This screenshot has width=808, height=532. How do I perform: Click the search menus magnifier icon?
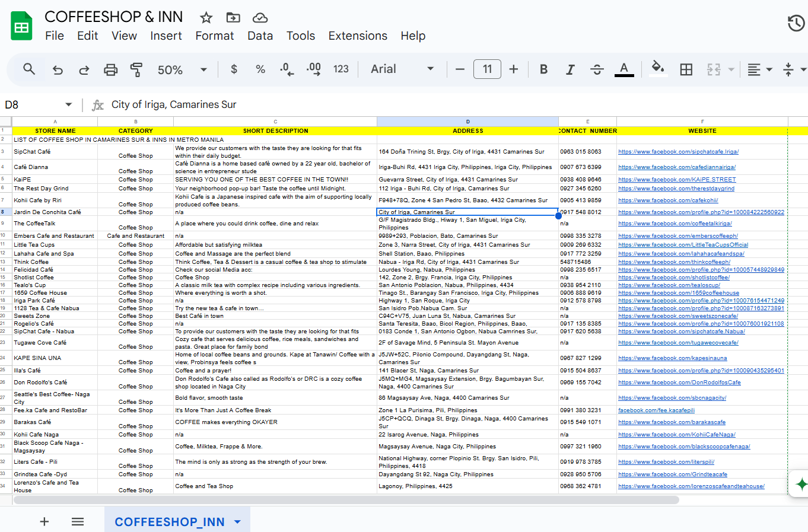click(x=29, y=69)
